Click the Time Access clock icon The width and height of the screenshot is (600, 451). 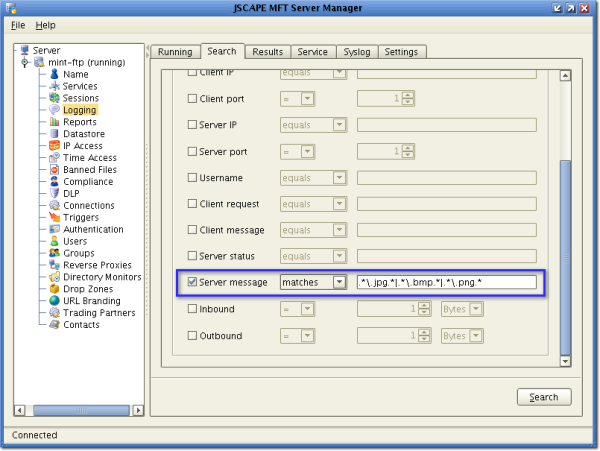pyautogui.click(x=54, y=158)
